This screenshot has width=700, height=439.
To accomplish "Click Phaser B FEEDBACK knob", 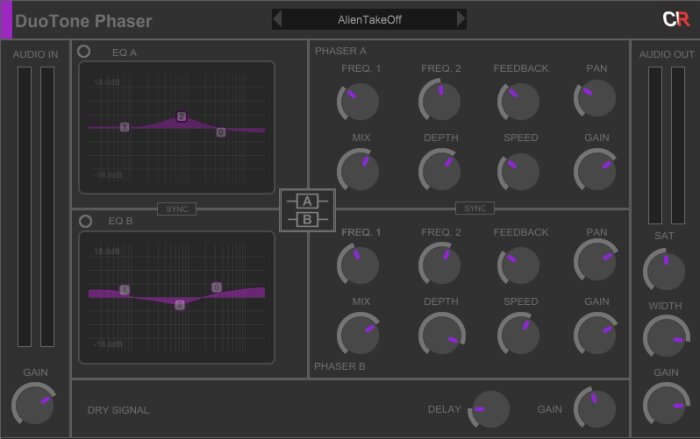I will (x=519, y=266).
